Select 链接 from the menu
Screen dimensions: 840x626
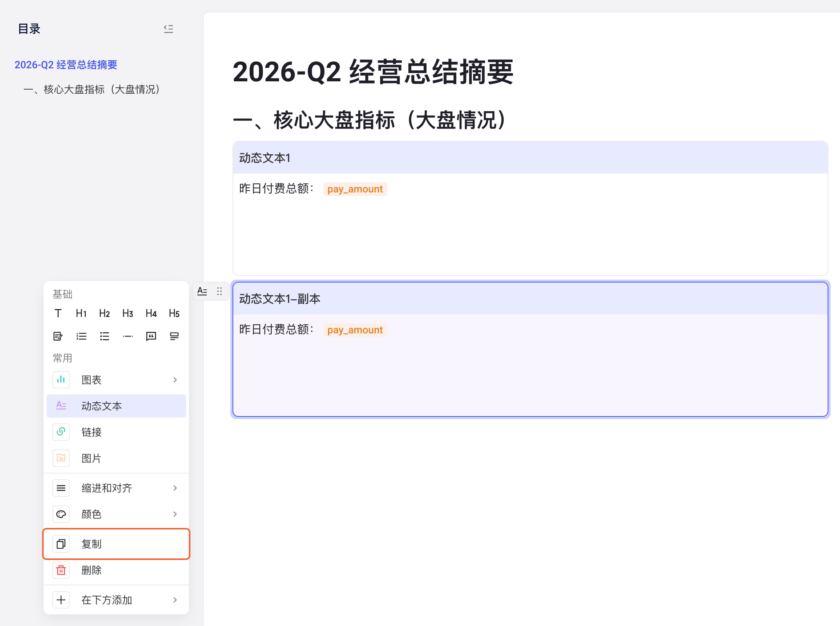click(116, 432)
